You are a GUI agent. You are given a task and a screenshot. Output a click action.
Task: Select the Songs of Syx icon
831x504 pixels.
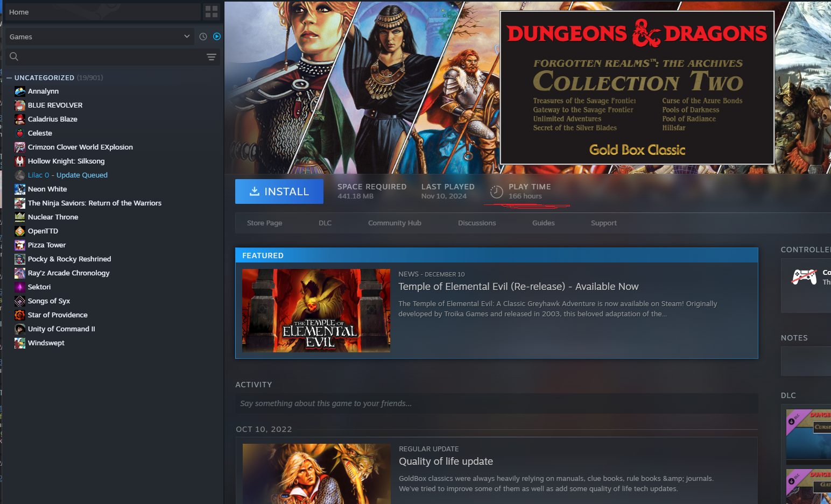20,301
